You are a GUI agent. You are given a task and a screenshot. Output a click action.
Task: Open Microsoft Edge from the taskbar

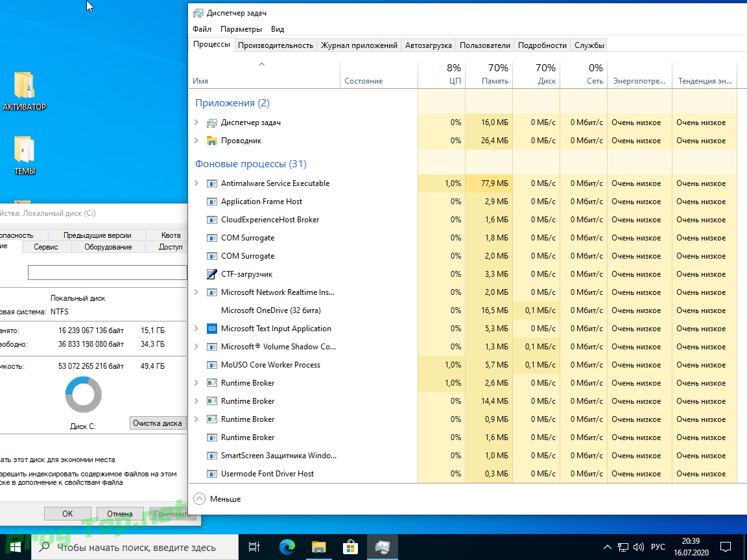coord(287,547)
